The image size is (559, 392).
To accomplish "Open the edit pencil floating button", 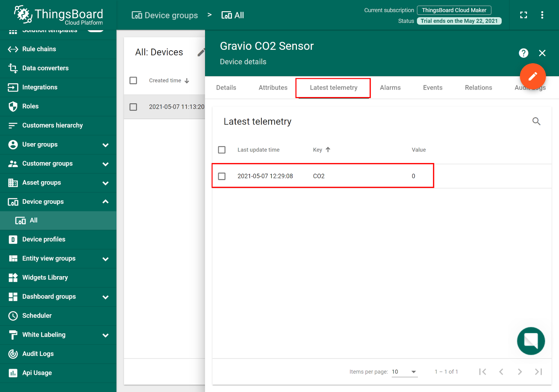I will (x=533, y=76).
